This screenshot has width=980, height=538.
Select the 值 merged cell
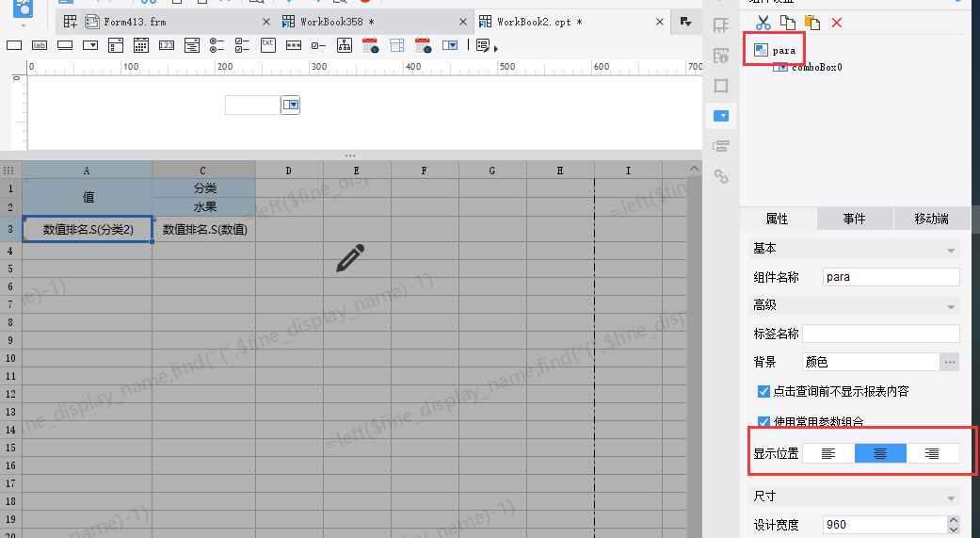click(x=88, y=197)
